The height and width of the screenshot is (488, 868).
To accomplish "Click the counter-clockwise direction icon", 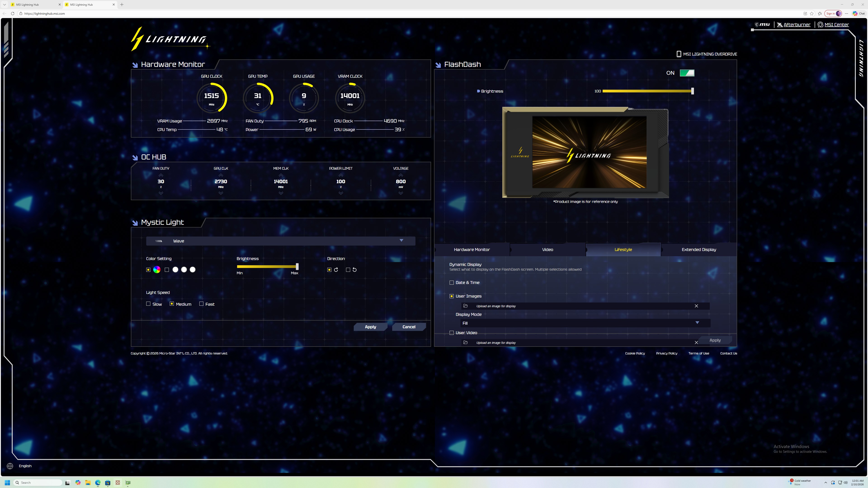I will (x=354, y=270).
